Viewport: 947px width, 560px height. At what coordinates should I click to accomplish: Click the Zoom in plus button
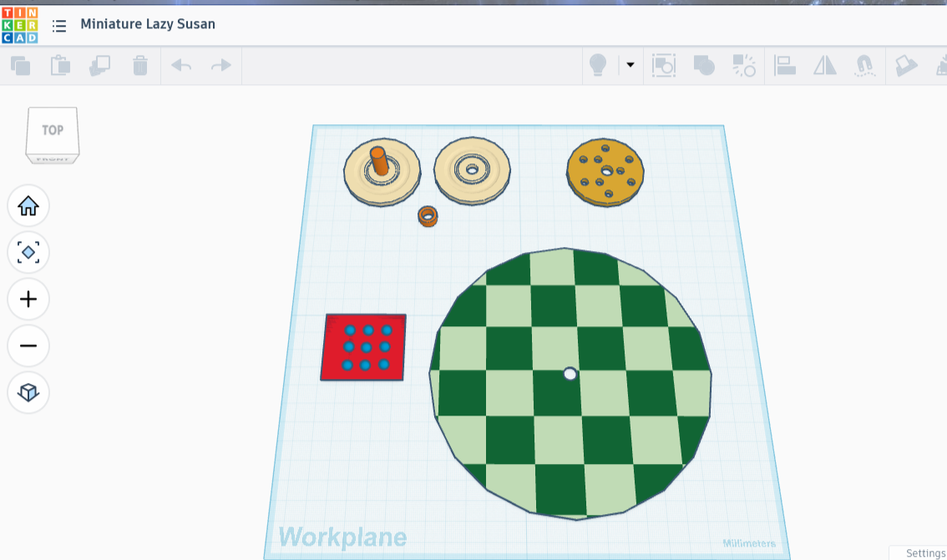click(28, 299)
